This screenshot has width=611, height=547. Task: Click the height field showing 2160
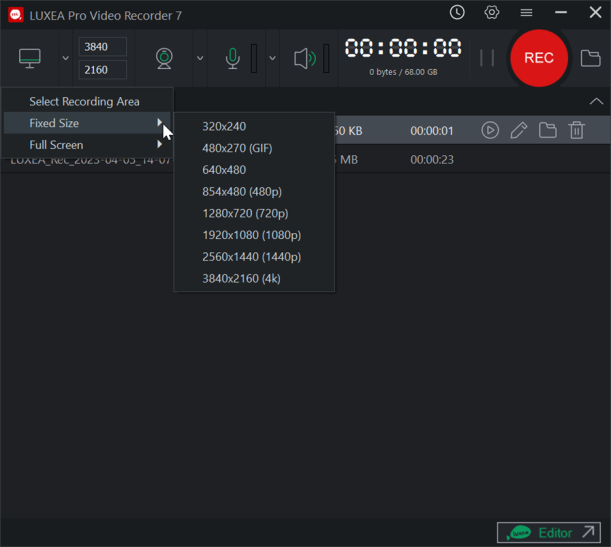[x=103, y=70]
